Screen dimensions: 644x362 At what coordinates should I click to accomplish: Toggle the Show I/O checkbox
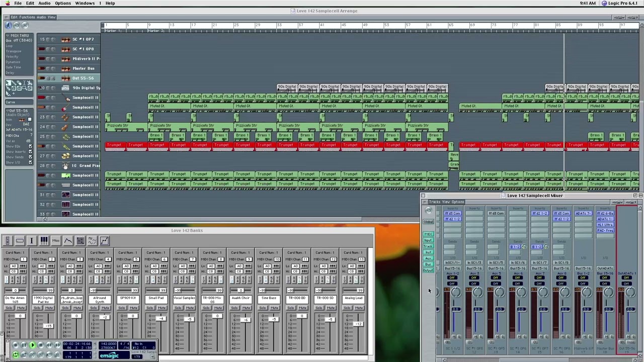pos(30,162)
